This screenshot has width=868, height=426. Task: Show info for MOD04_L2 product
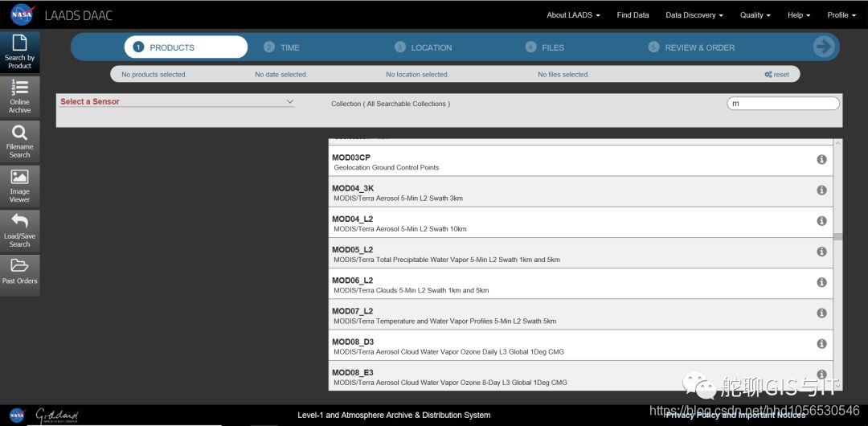point(821,221)
